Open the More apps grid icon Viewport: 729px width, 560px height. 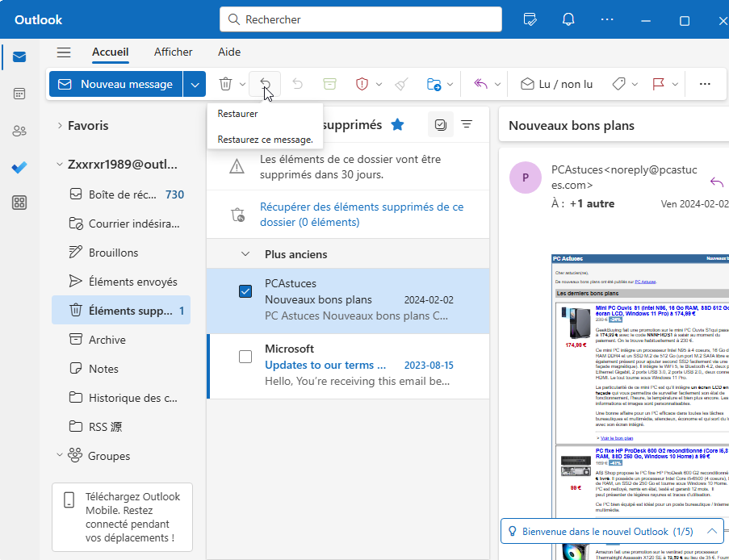coord(19,203)
